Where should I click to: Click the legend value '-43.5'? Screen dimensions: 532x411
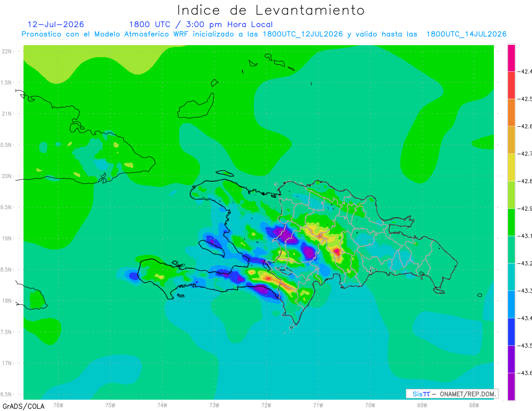525,346
